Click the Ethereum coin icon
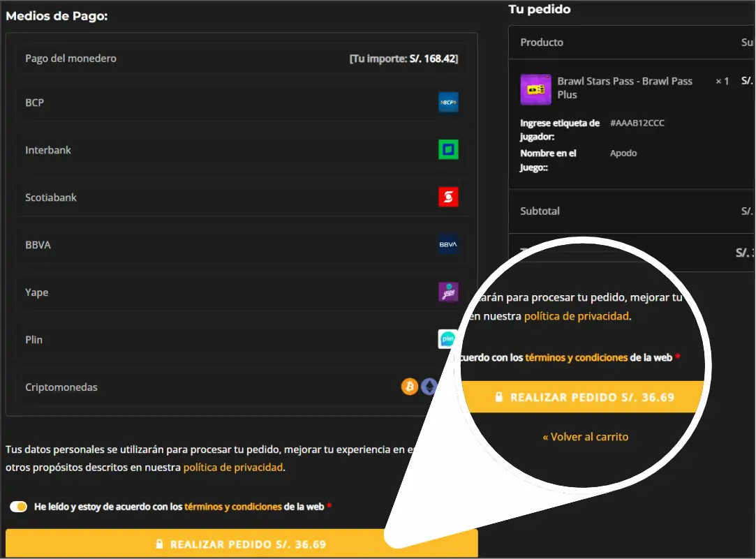 point(429,387)
